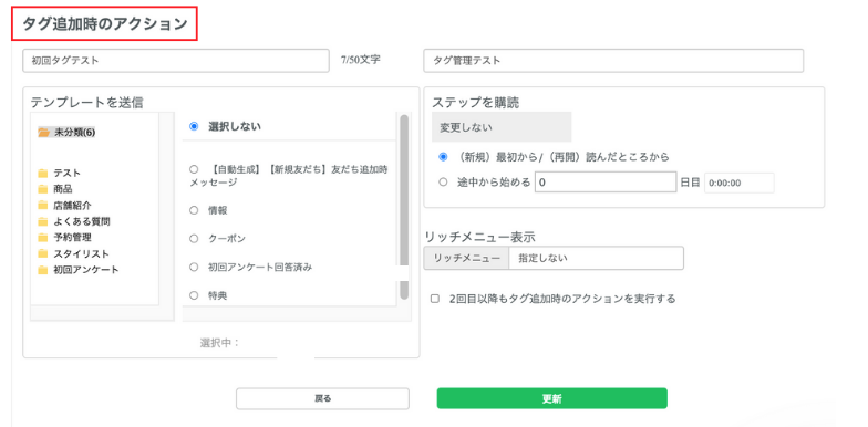Click the ステップを購読 heading

(475, 102)
